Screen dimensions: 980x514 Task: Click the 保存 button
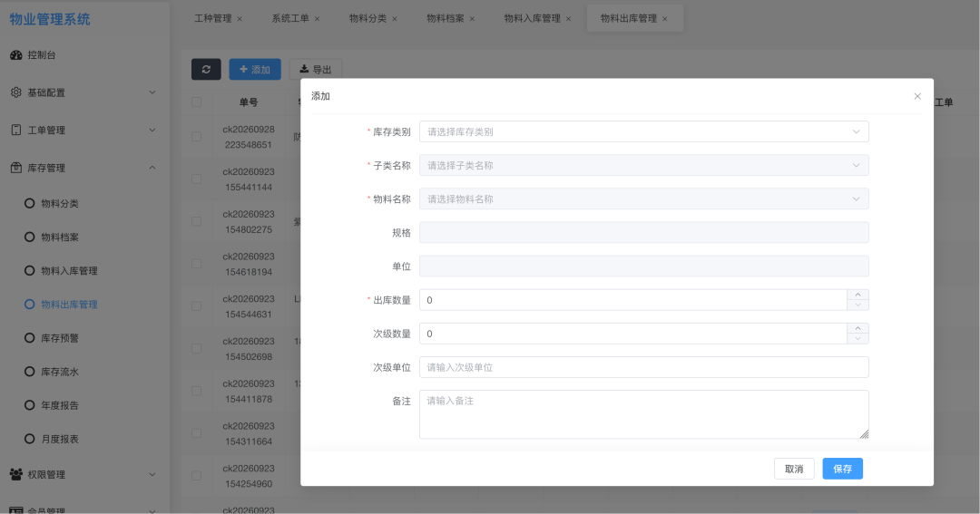pyautogui.click(x=842, y=469)
